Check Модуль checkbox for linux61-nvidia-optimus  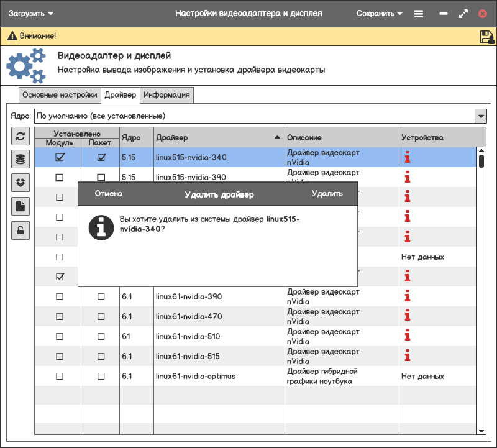(60, 376)
